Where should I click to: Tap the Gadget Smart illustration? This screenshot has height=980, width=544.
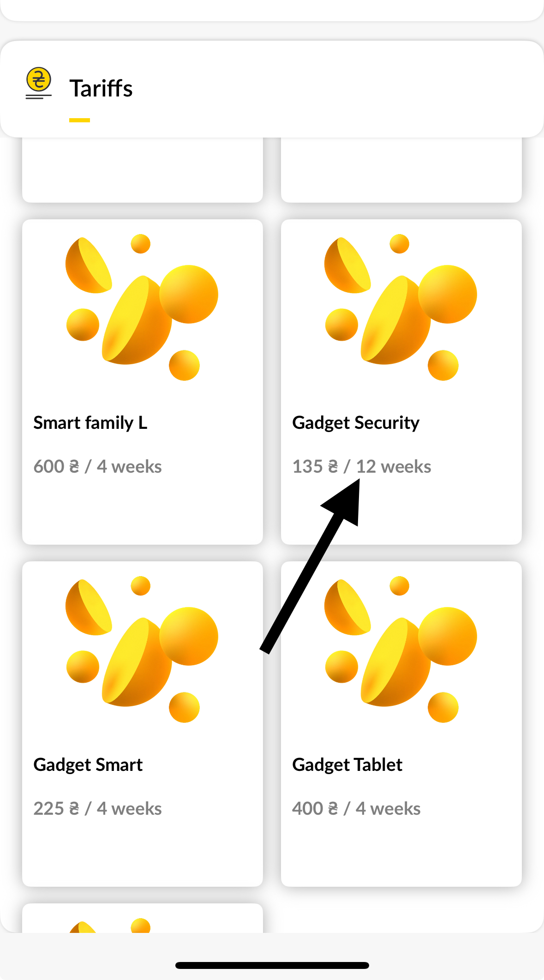pos(142,649)
